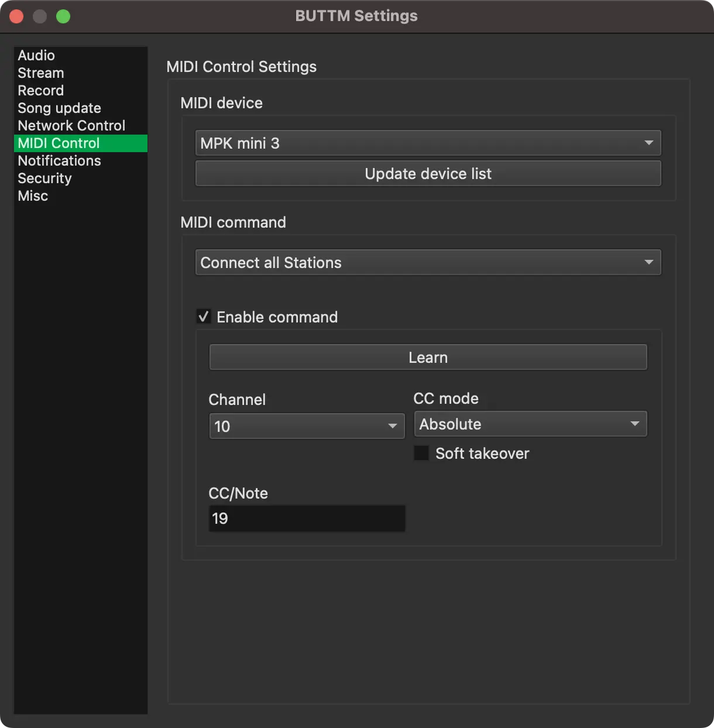Open the Misc settings section
Viewport: 714px width, 728px height.
click(32, 195)
